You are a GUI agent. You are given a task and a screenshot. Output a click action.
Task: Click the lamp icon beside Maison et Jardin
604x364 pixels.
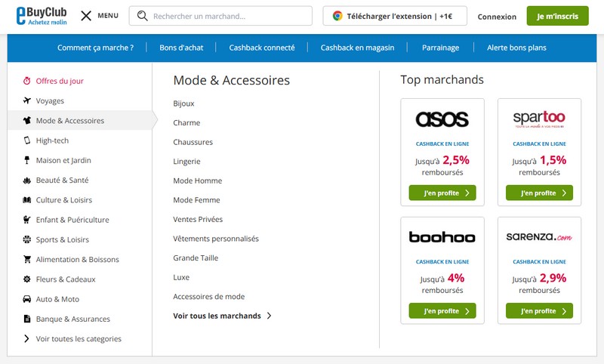click(26, 160)
